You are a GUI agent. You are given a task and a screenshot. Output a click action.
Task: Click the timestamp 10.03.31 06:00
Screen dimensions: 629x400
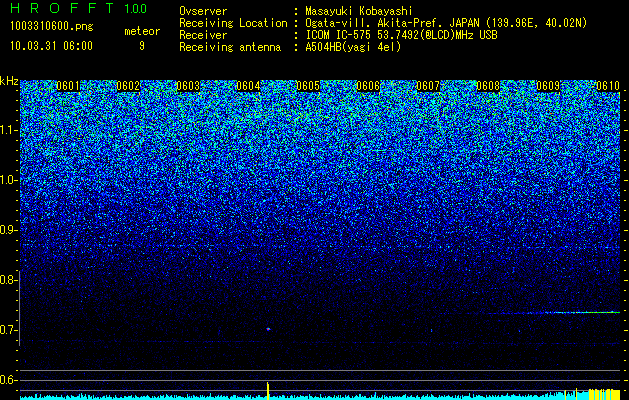(51, 46)
